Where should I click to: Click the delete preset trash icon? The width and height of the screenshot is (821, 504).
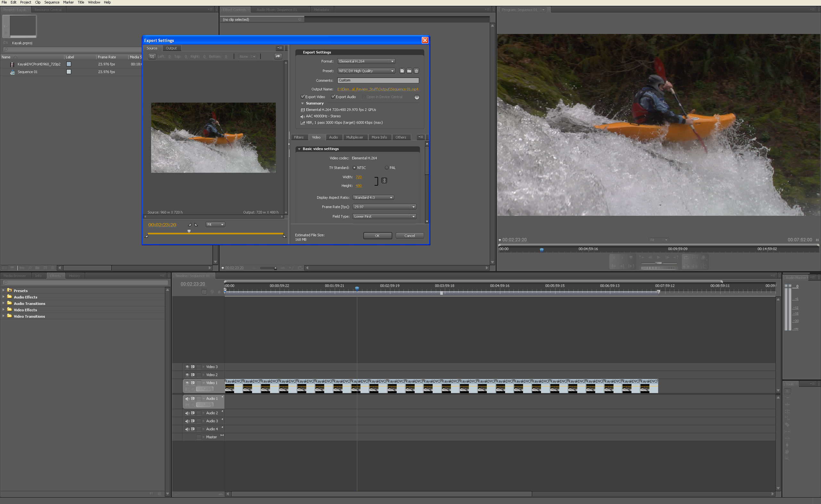click(416, 71)
